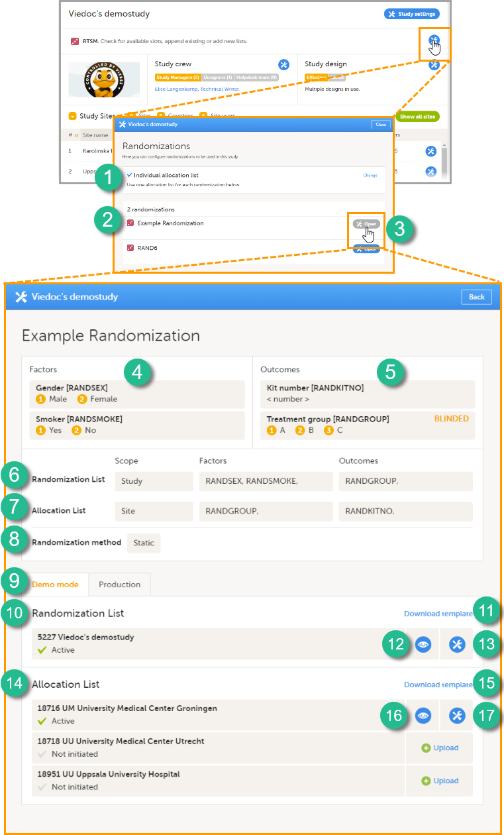The width and height of the screenshot is (504, 835).
Task: Click the Example Randomization dice icon
Action: (130, 223)
